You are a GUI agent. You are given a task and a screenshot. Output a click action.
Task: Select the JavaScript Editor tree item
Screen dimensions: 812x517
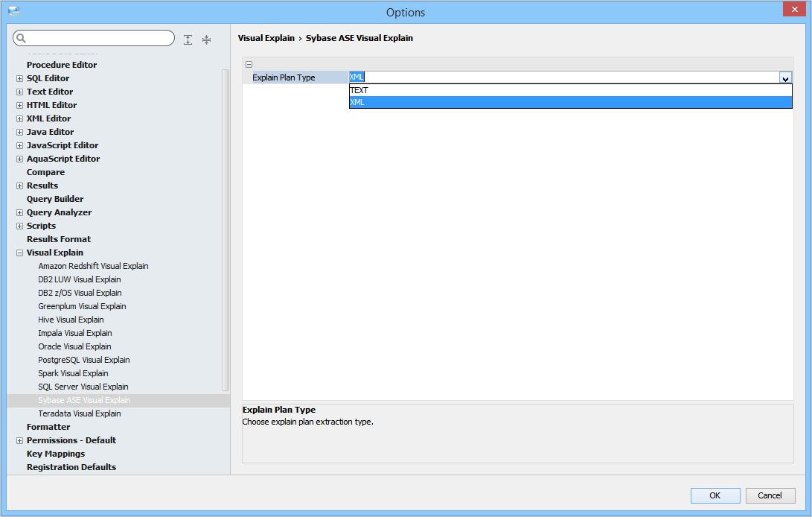(x=63, y=146)
